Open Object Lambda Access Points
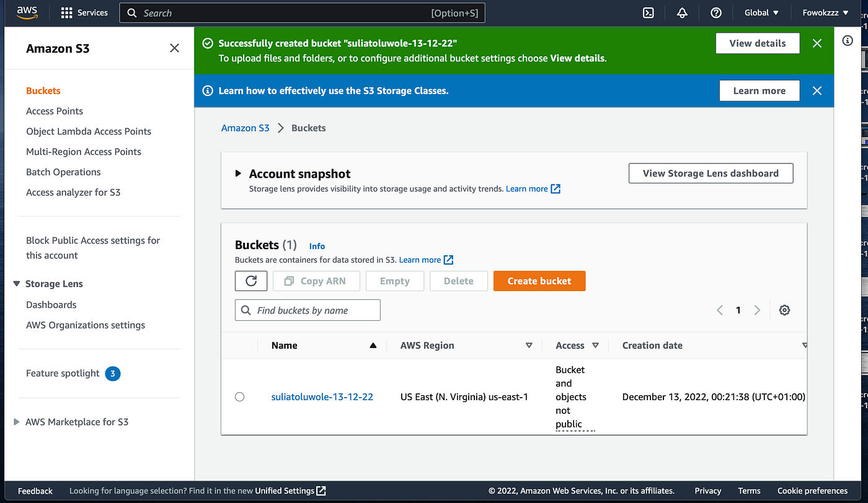This screenshot has height=503, width=868. (x=89, y=131)
